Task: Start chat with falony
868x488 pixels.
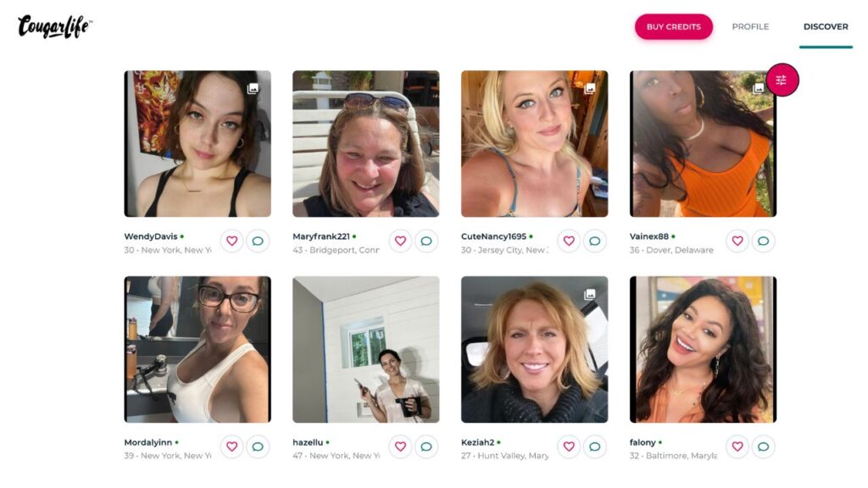Action: [763, 446]
